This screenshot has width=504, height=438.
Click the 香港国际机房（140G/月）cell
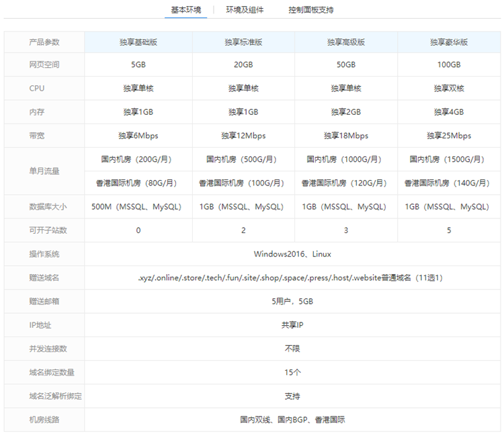(449, 183)
